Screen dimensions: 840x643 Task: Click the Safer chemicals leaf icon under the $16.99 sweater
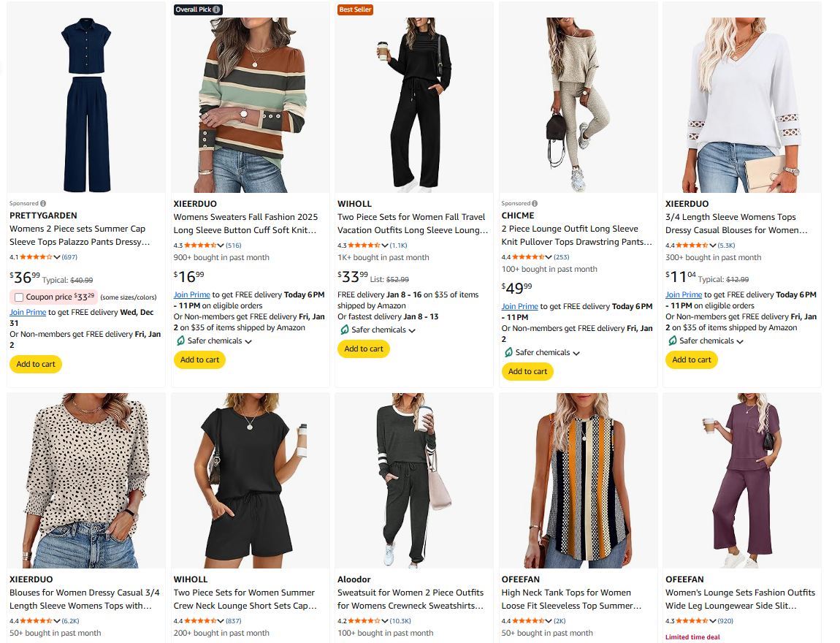[x=181, y=340]
